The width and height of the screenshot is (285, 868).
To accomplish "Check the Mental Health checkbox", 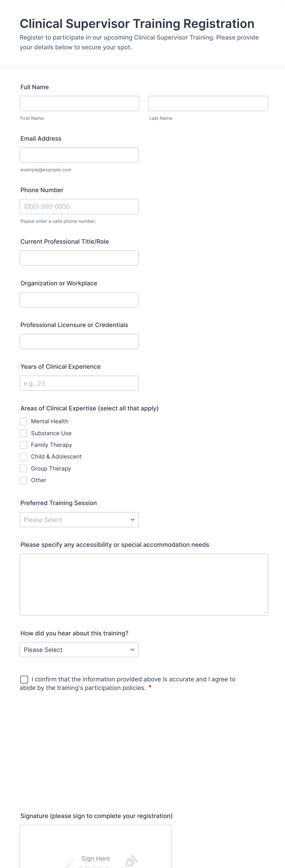I will (x=23, y=421).
